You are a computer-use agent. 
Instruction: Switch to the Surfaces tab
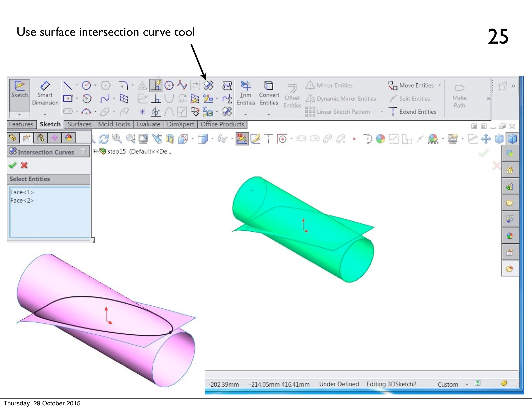click(x=79, y=124)
